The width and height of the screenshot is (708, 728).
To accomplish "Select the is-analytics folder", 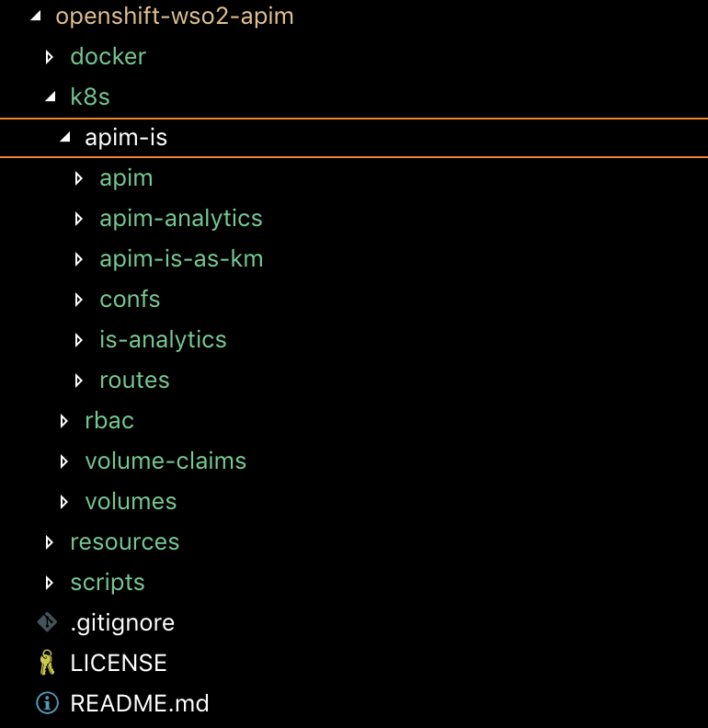I will pos(163,340).
